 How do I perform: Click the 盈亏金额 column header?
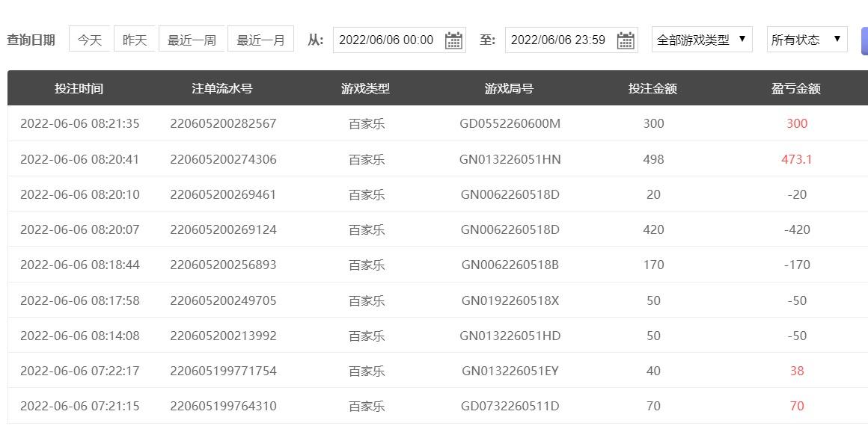pos(796,88)
